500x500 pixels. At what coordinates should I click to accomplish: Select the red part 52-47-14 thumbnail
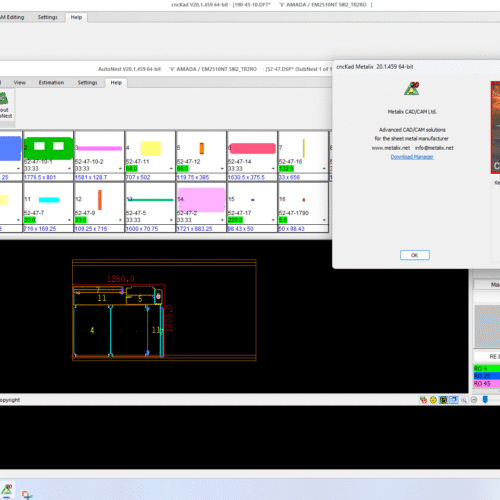coord(253,148)
